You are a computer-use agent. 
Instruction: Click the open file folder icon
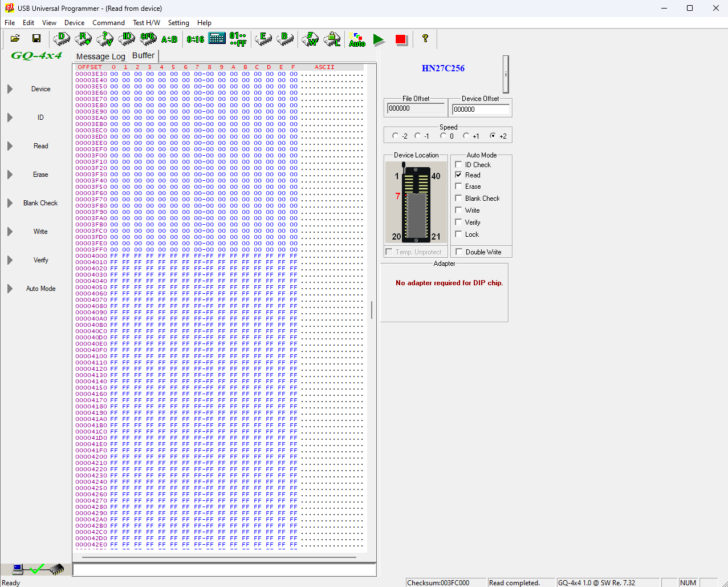pyautogui.click(x=15, y=39)
